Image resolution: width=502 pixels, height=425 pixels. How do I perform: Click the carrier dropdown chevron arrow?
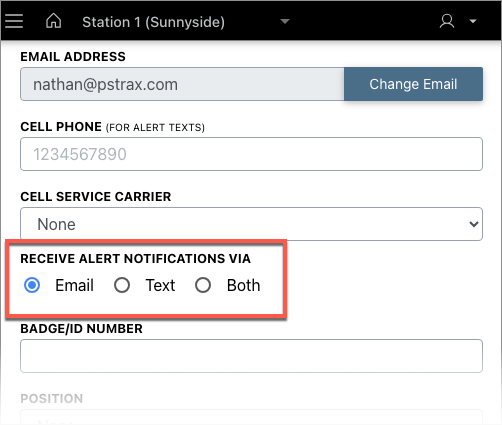[x=474, y=224]
